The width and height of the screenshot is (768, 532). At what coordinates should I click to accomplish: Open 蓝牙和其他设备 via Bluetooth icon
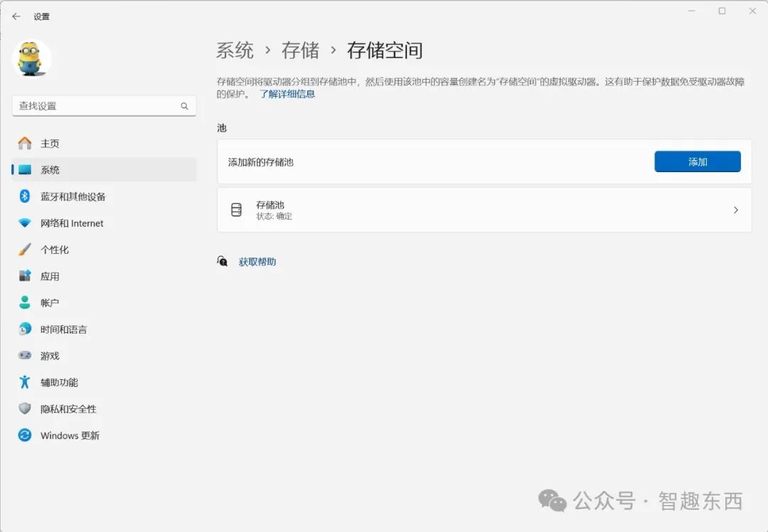(x=25, y=196)
